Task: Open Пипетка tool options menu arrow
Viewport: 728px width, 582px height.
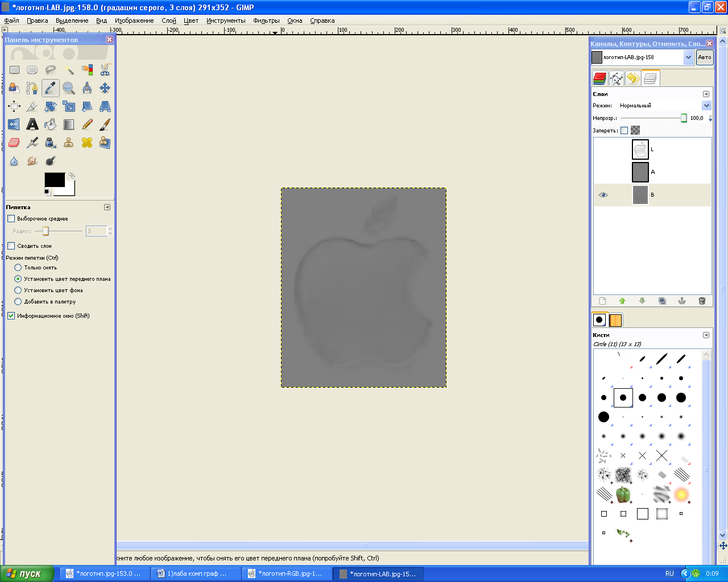Action: pos(107,207)
